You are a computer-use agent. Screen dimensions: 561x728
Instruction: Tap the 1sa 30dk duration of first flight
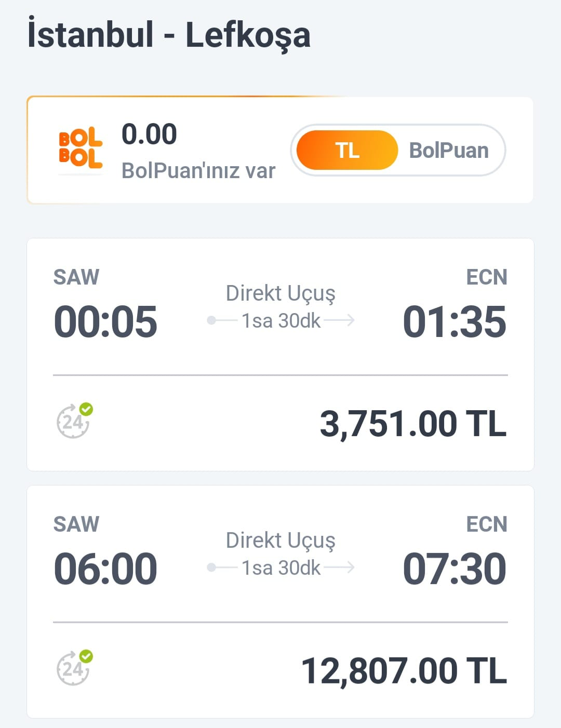[281, 321]
